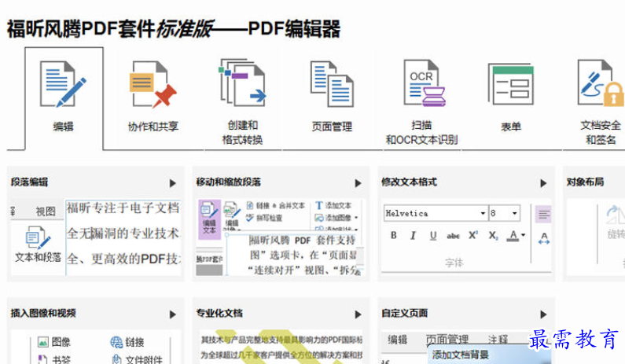Viewport: 625px width, 364px height.
Task: Select the 表单 tab
Action: [510, 98]
